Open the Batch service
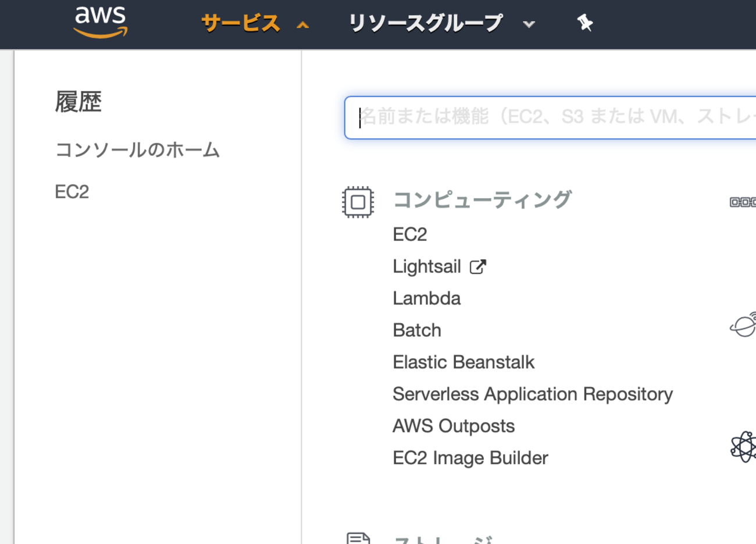The height and width of the screenshot is (544, 756). [x=417, y=330]
